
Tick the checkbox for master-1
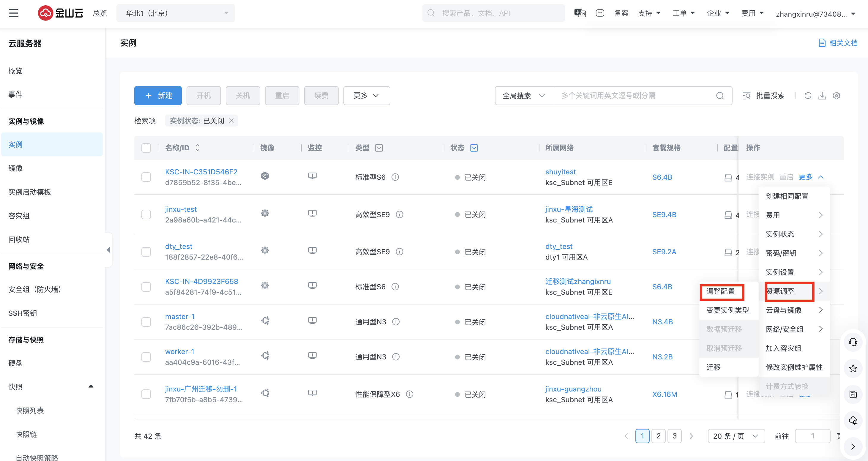pyautogui.click(x=146, y=322)
